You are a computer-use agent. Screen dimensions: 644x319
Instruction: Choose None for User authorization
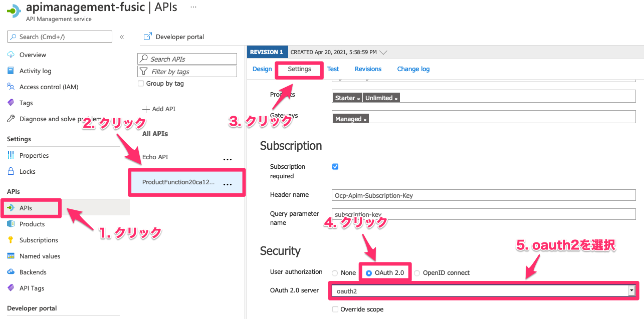[335, 273]
